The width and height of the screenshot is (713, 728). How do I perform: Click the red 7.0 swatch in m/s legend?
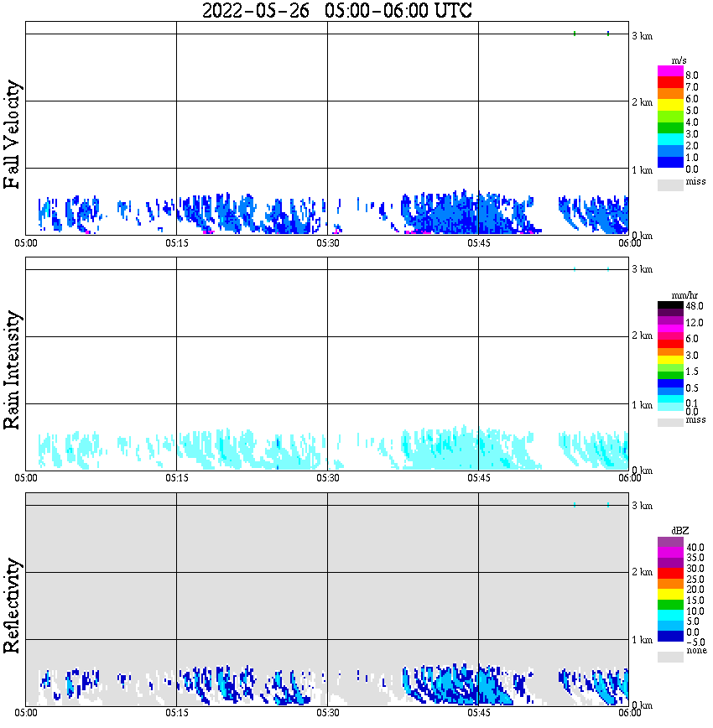670,83
